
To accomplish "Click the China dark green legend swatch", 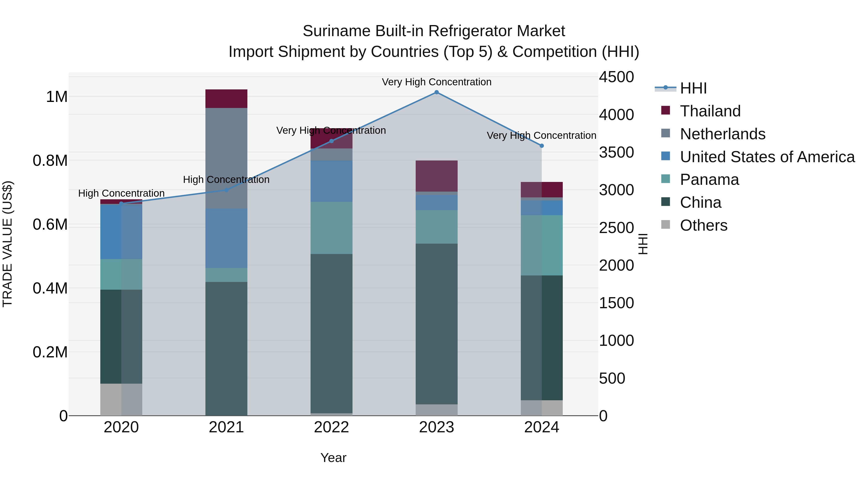I will click(665, 202).
